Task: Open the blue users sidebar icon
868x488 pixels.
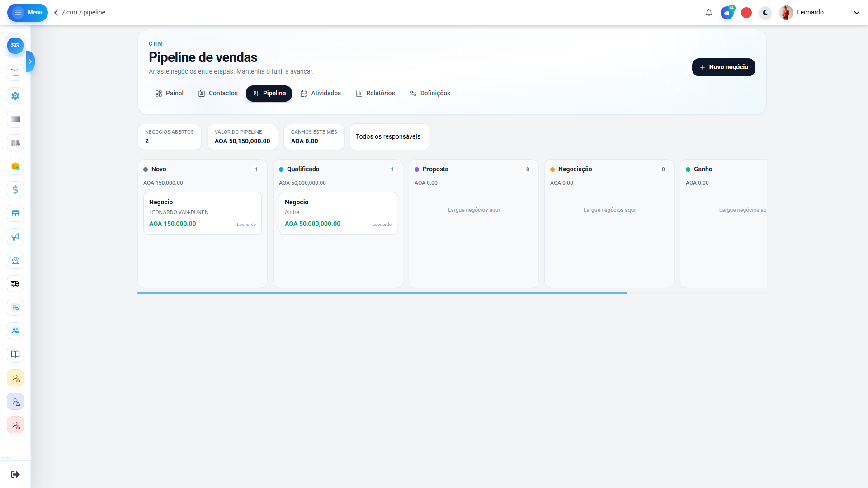Action: (15, 331)
